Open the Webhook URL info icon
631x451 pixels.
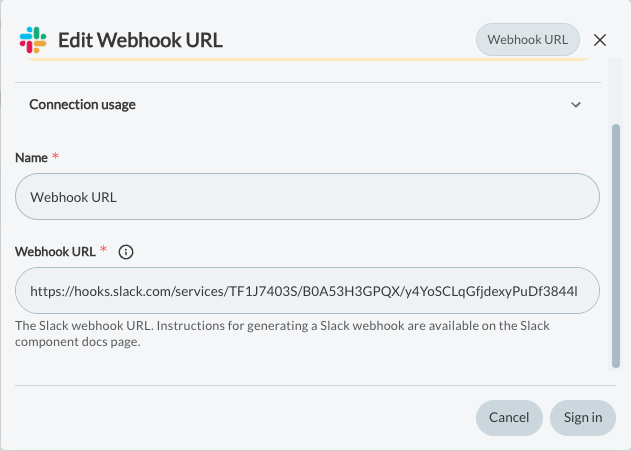pos(126,252)
